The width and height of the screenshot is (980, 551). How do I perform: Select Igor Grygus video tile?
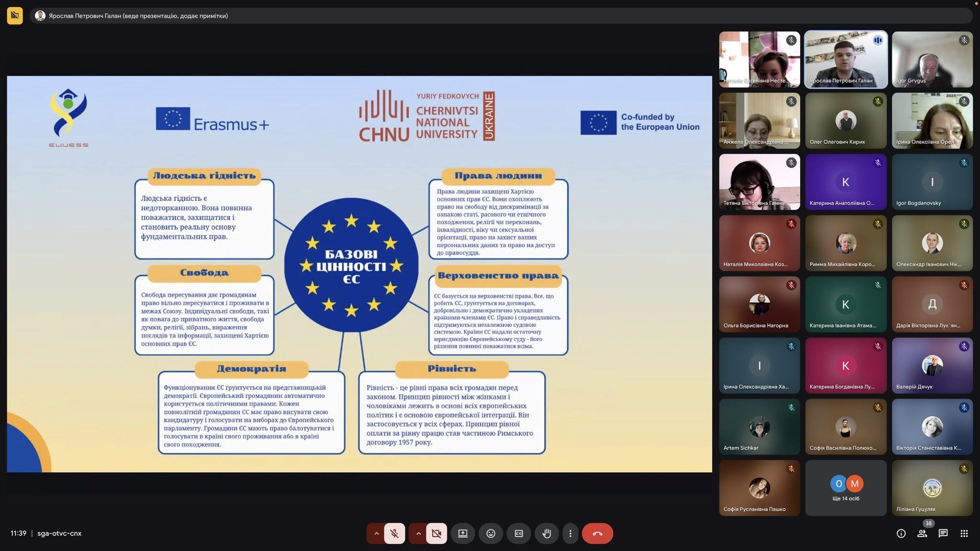coord(932,59)
